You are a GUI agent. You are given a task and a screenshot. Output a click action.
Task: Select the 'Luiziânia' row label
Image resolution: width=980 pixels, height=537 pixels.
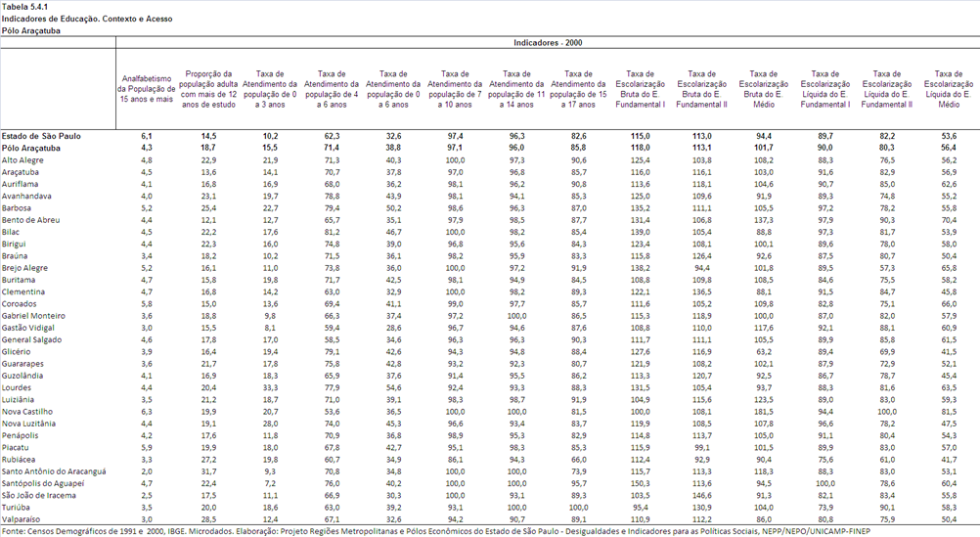click(x=18, y=400)
